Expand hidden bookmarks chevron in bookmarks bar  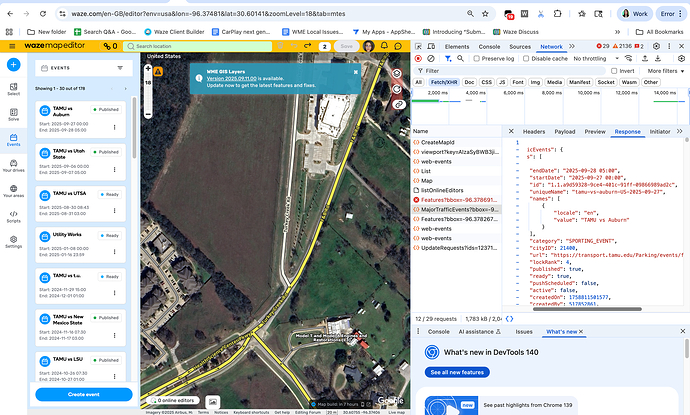(617, 32)
